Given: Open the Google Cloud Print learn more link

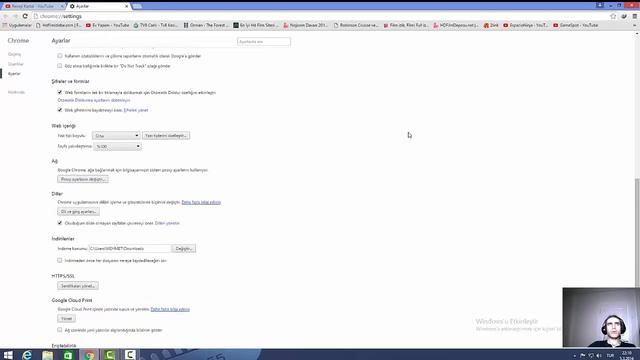Looking at the screenshot, I should (170, 309).
